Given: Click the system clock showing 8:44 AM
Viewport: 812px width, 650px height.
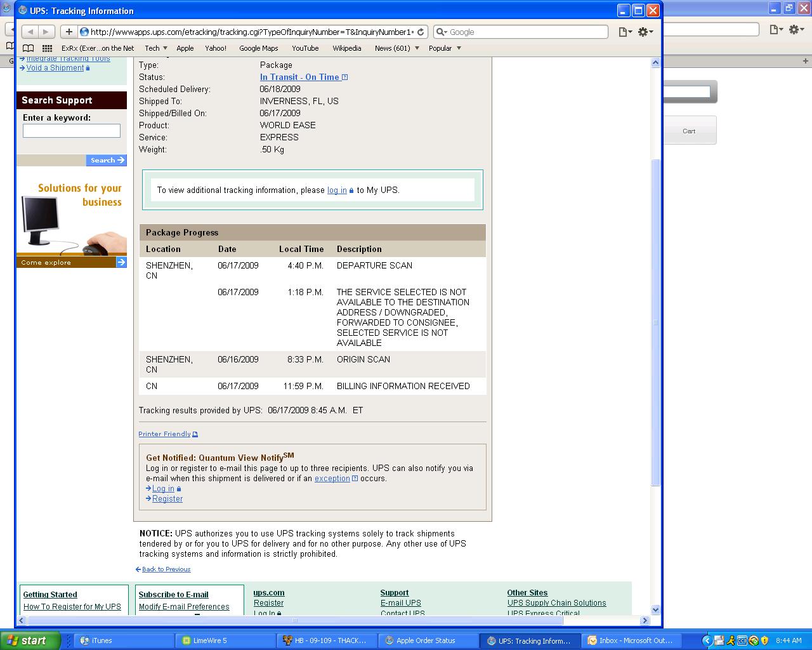Looking at the screenshot, I should 789,640.
